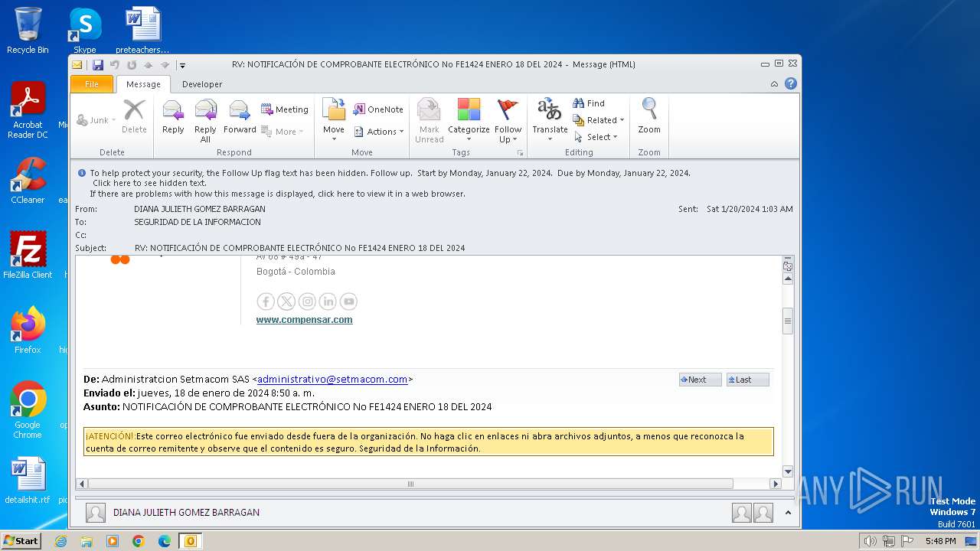Open the Move dropdown button
Image resolution: width=980 pixels, height=551 pixels.
(x=334, y=121)
